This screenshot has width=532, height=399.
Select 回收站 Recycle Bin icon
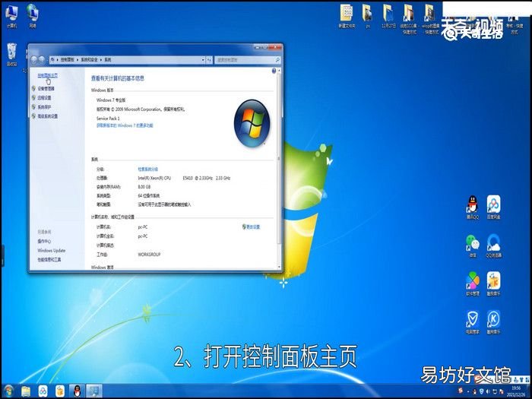click(11, 54)
